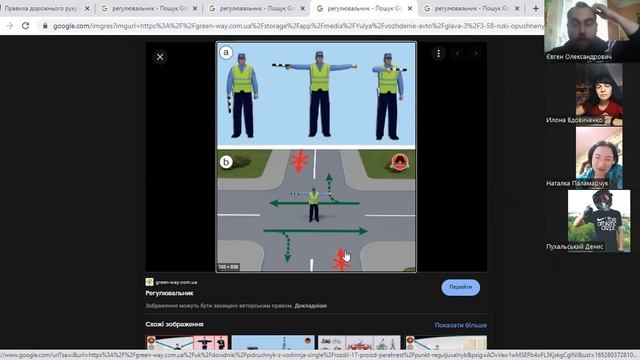Image resolution: width=640 pixels, height=360 pixels.
Task: Close the last регулювальник search tab
Action: point(517,8)
